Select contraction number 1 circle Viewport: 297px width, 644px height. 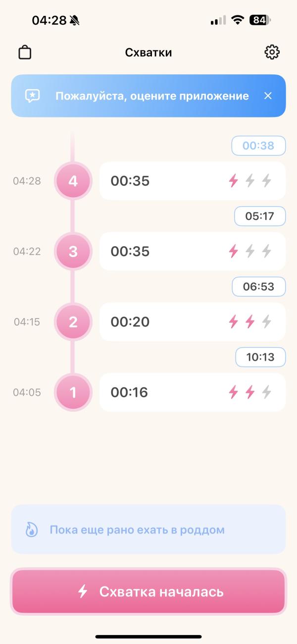click(73, 392)
